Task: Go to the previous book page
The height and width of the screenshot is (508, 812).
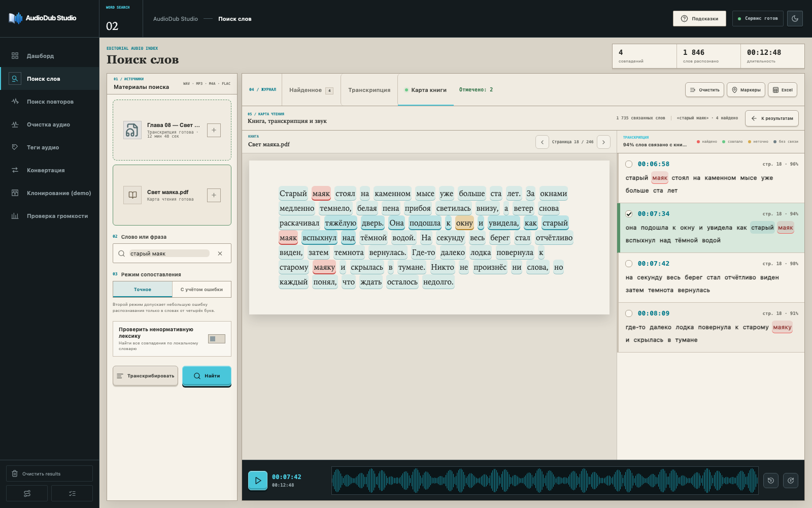Action: tap(542, 142)
